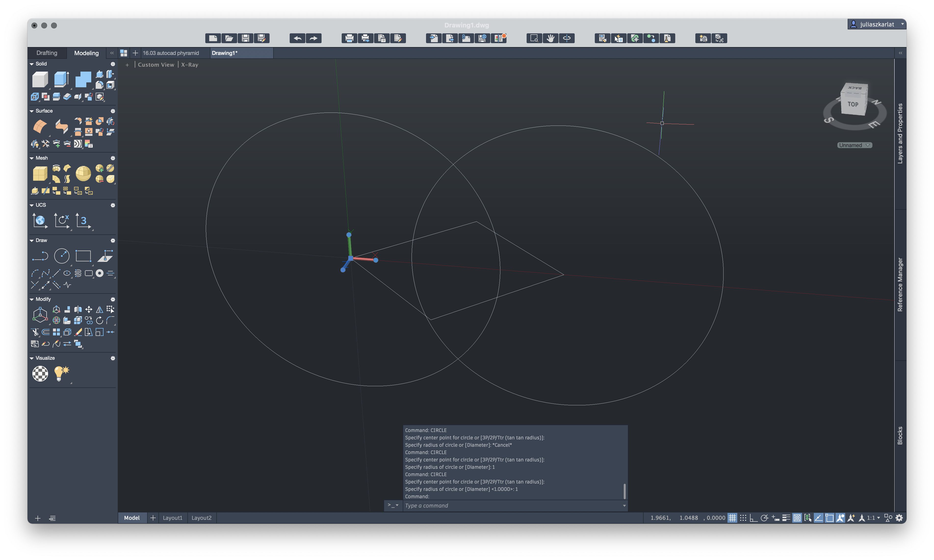Toggle Grid display in status bar

732,518
